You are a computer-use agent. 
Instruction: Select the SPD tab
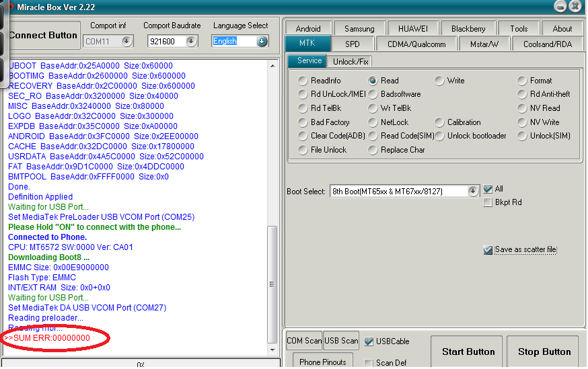point(352,44)
